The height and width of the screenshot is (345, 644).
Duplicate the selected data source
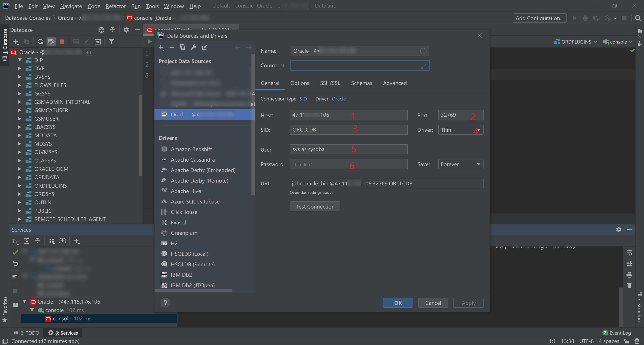click(182, 47)
